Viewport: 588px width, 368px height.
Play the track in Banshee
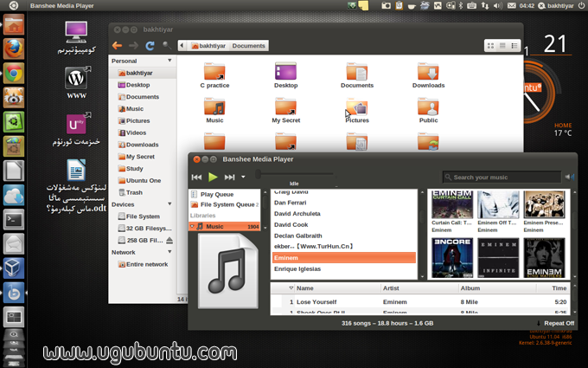213,177
